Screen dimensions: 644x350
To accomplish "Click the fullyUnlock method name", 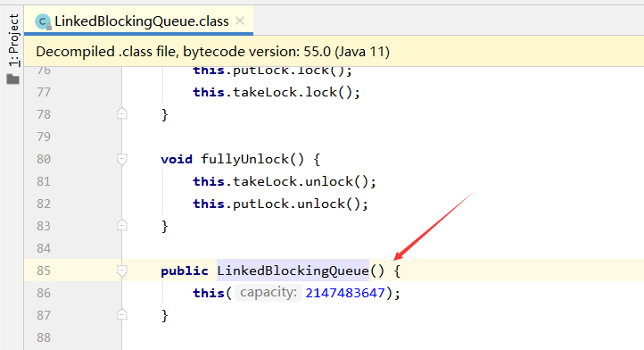I will tap(244, 159).
